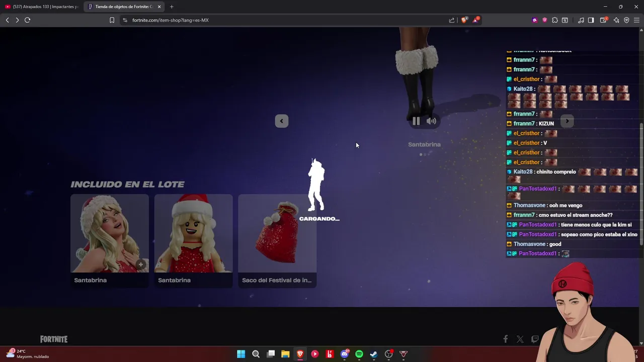Toggle the browser sidebar panel
This screenshot has width=644, height=362.
coord(591,20)
